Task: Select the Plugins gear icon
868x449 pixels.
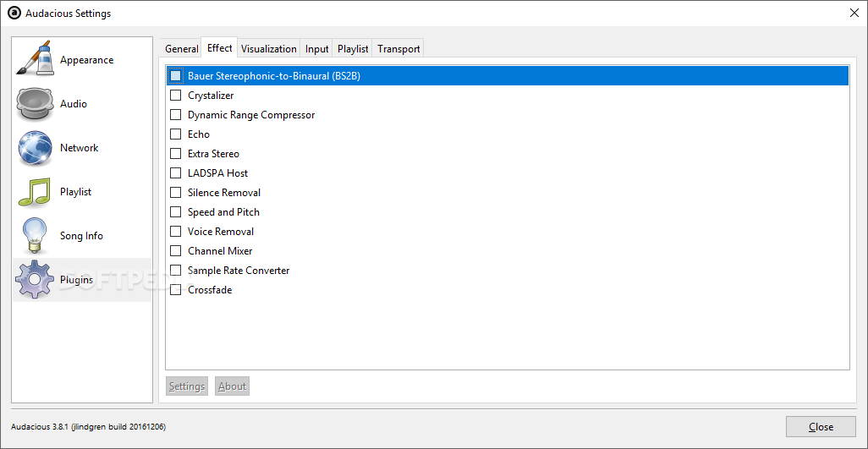Action: pyautogui.click(x=35, y=279)
